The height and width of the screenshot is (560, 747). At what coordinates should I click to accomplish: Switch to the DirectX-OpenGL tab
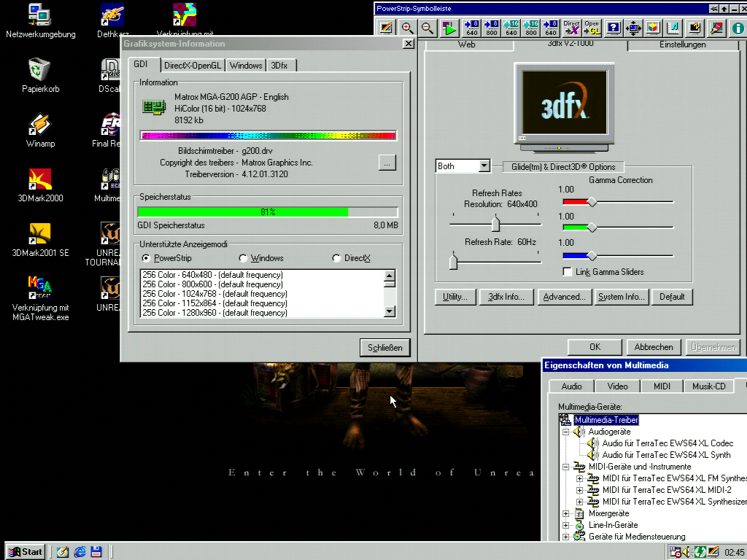point(193,65)
